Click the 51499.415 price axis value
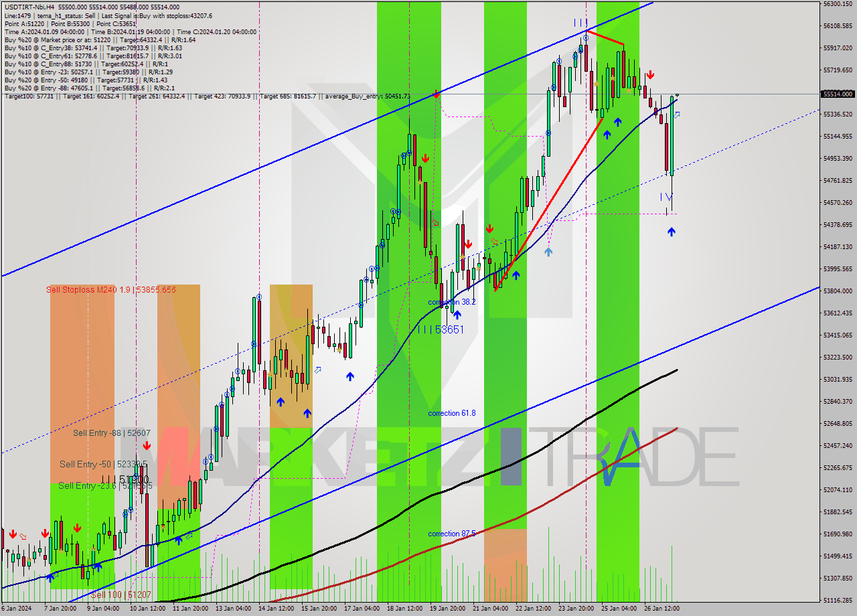Screen dimensions: 857x616 838,556
